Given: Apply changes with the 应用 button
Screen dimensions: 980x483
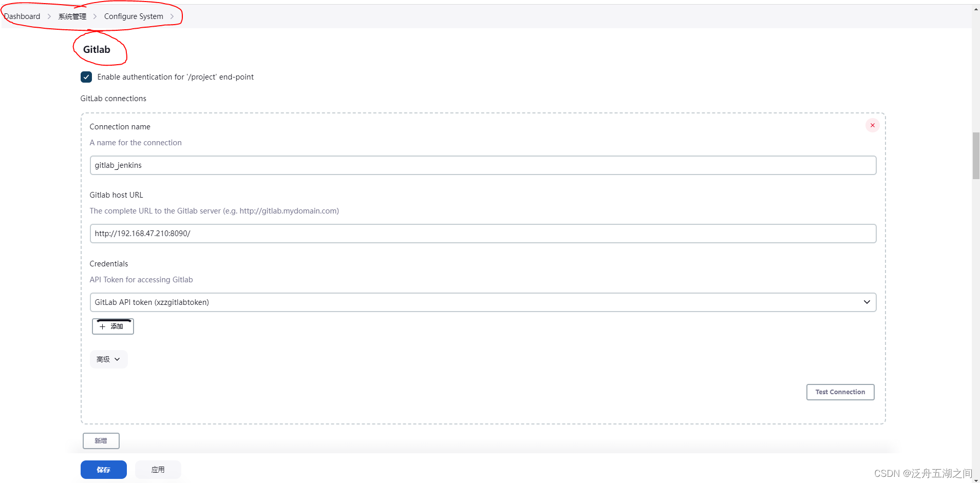Looking at the screenshot, I should [x=158, y=470].
